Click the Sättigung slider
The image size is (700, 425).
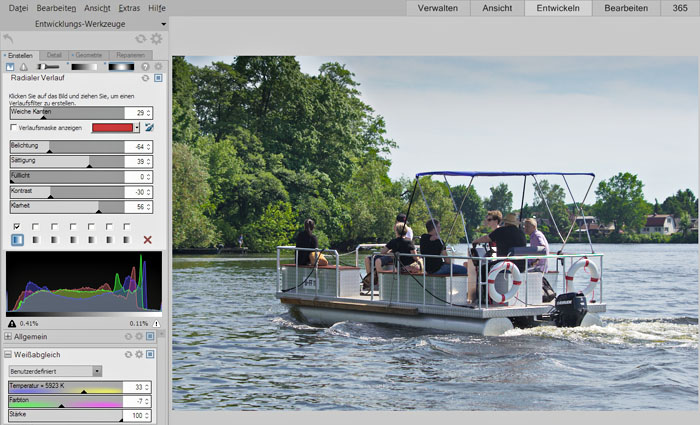(x=66, y=161)
